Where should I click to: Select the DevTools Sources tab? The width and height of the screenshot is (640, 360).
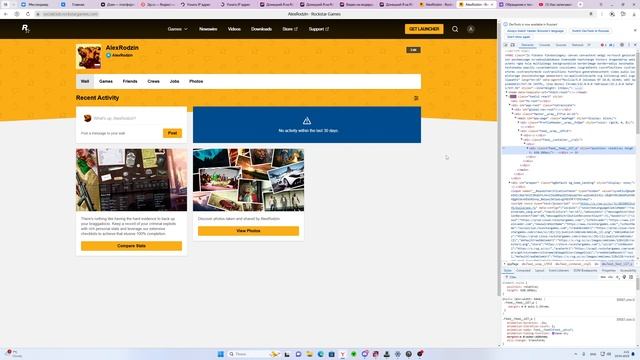[x=561, y=45]
